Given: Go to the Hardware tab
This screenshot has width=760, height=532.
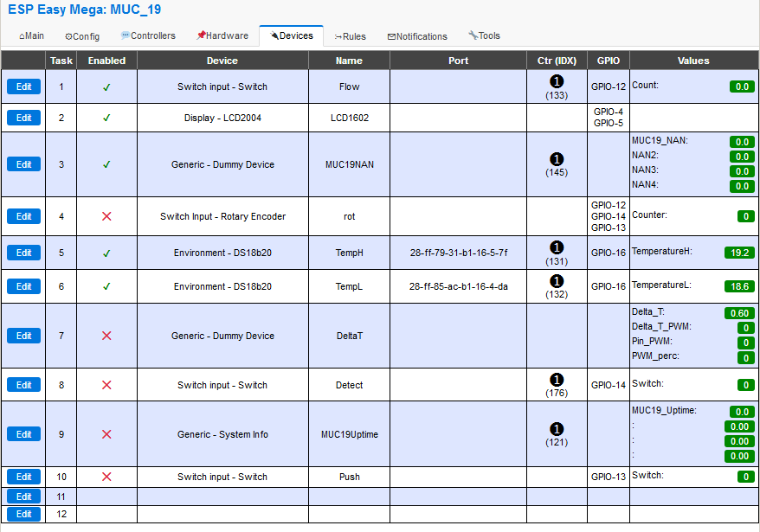Looking at the screenshot, I should 222,35.
